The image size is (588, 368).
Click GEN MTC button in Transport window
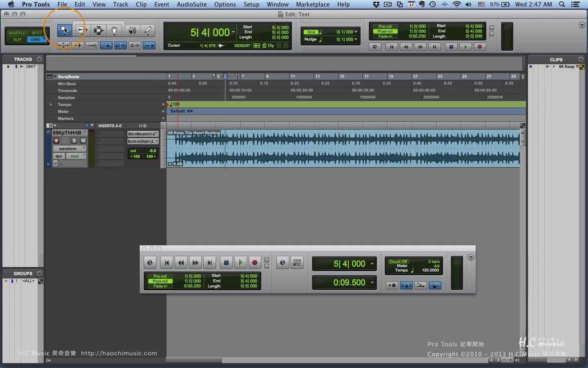tap(297, 263)
